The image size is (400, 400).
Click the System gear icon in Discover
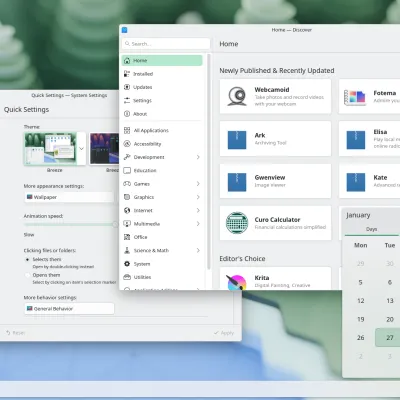(x=127, y=264)
